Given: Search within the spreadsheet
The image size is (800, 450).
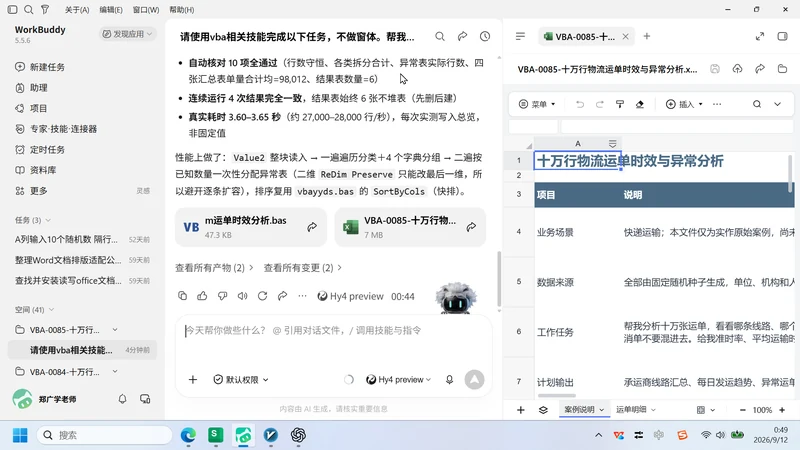Looking at the screenshot, I should (757, 104).
